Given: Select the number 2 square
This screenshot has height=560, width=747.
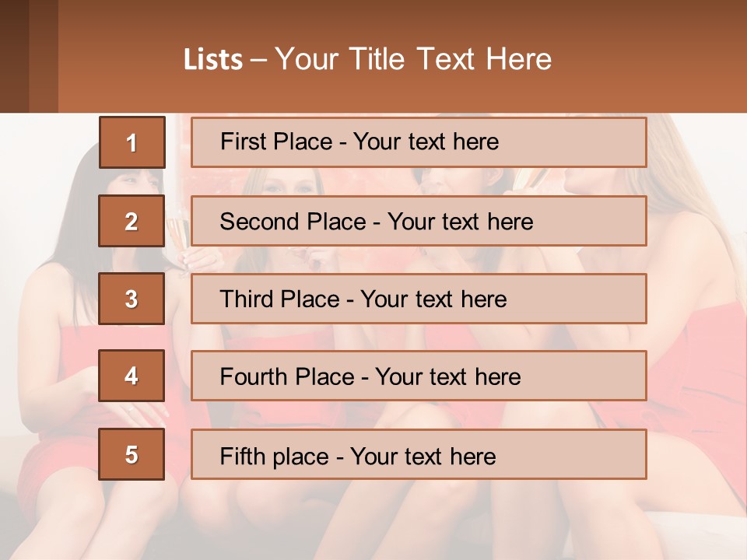Looking at the screenshot, I should (132, 221).
